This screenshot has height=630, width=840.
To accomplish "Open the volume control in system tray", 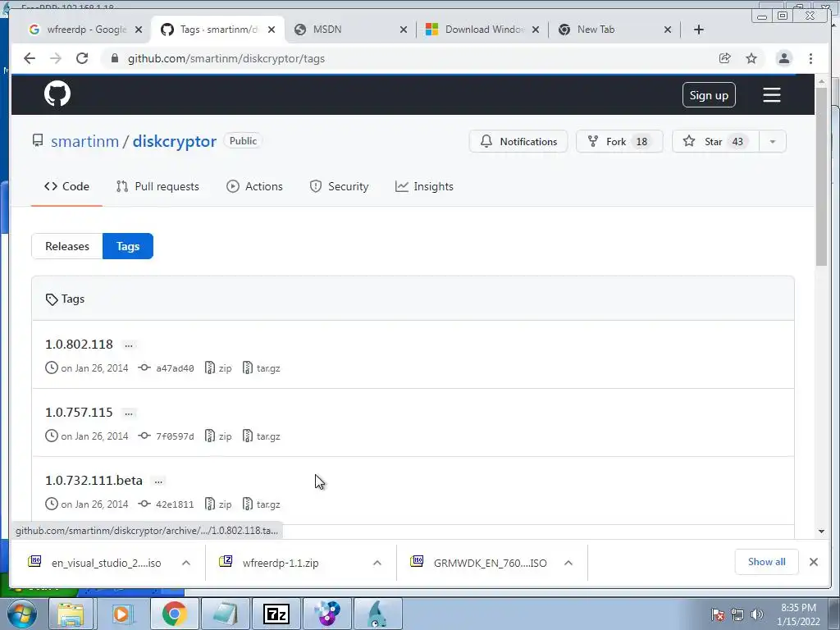I will 757,614.
